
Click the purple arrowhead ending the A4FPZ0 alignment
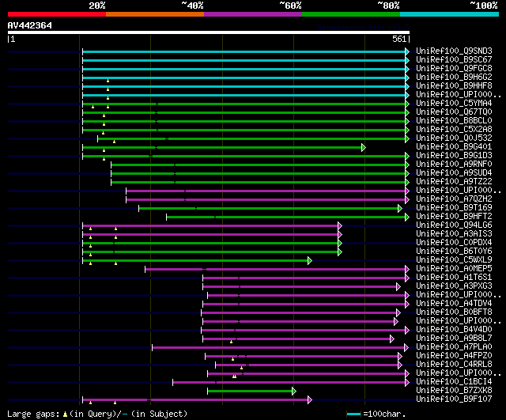(400, 357)
